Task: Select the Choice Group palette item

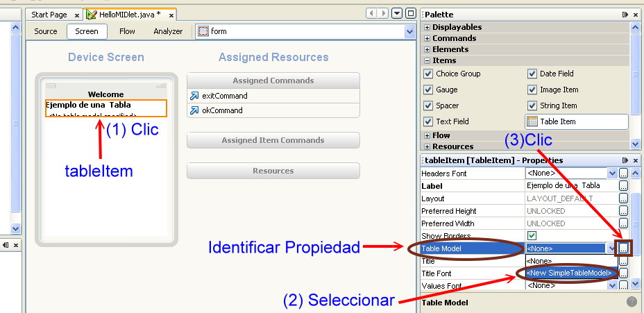Action: coord(452,74)
